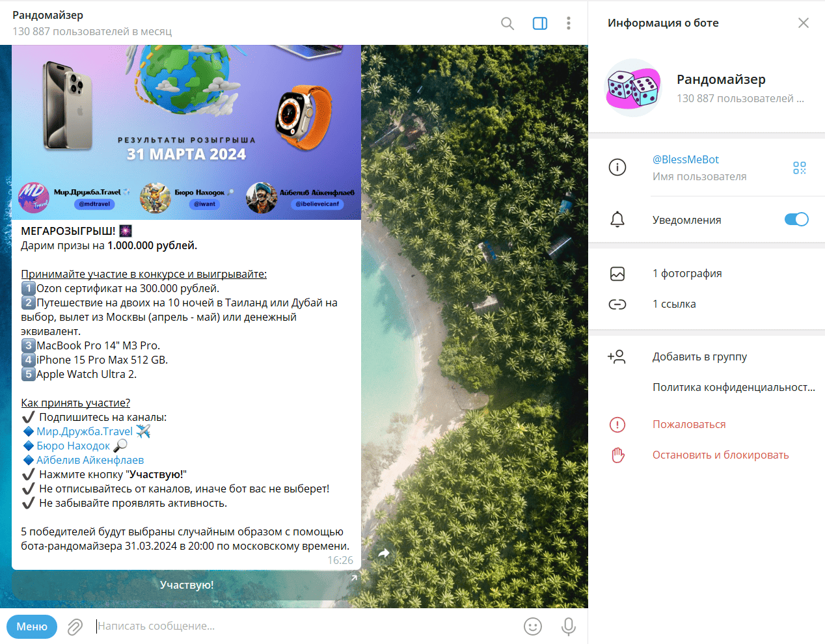Click the @ibelieveicanf tag on the banner

click(317, 204)
